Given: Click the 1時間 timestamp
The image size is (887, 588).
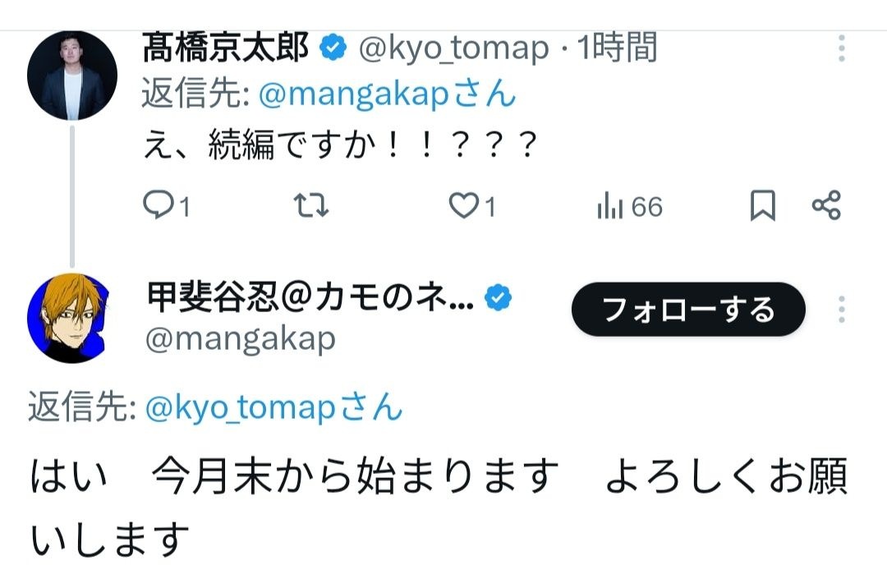Looking at the screenshot, I should [618, 49].
